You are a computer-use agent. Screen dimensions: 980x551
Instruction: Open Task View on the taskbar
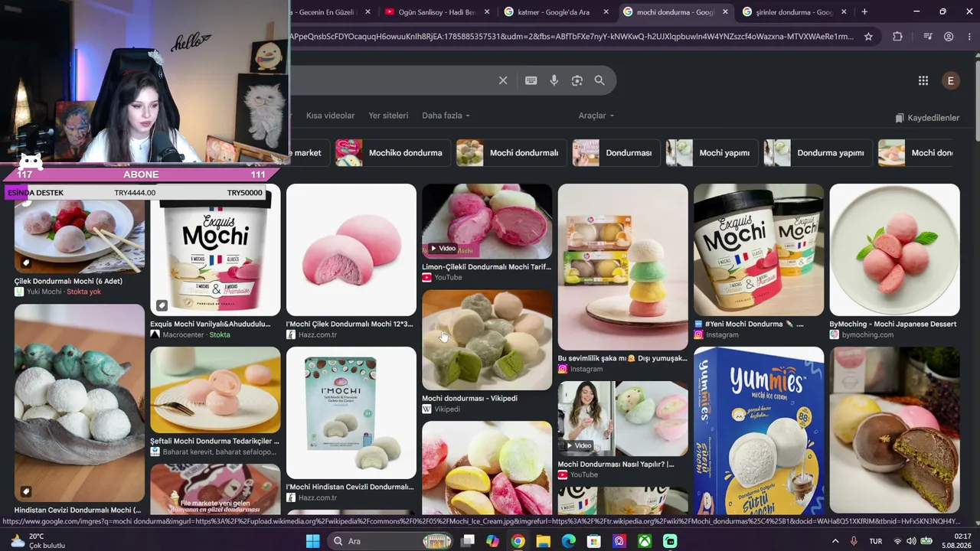(x=467, y=541)
